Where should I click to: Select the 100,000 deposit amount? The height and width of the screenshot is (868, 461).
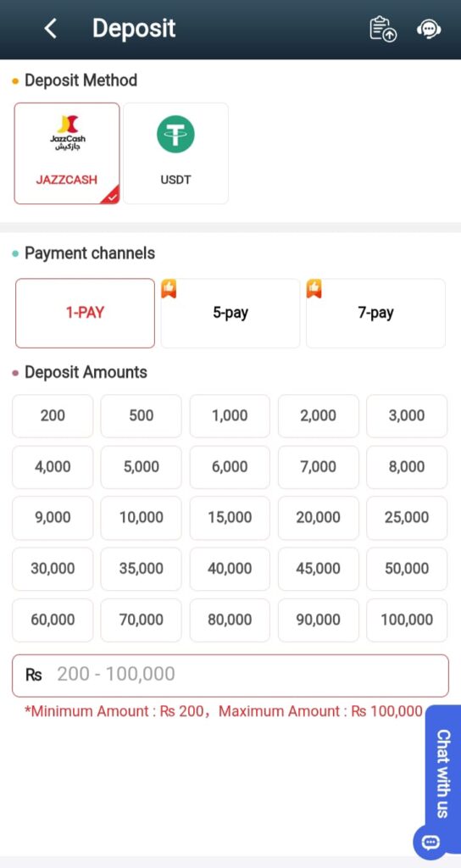(x=407, y=620)
